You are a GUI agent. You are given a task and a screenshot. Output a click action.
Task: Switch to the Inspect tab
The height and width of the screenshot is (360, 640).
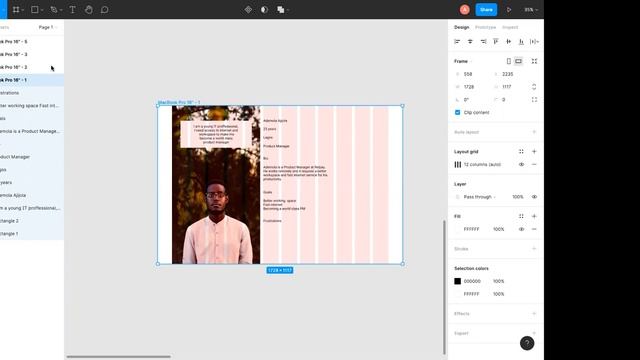point(510,27)
